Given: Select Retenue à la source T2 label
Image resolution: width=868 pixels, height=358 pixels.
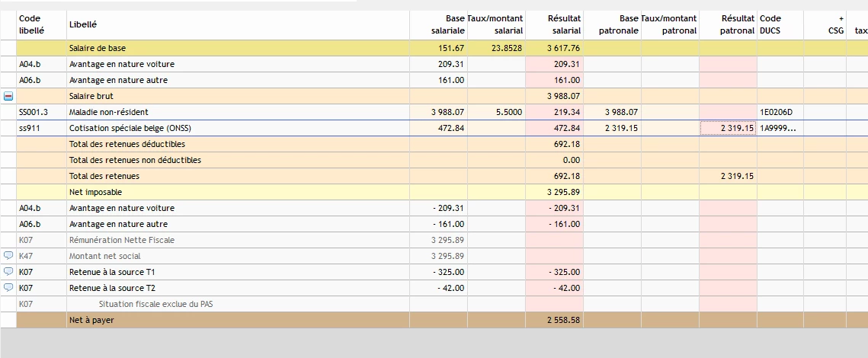Looking at the screenshot, I should (111, 288).
